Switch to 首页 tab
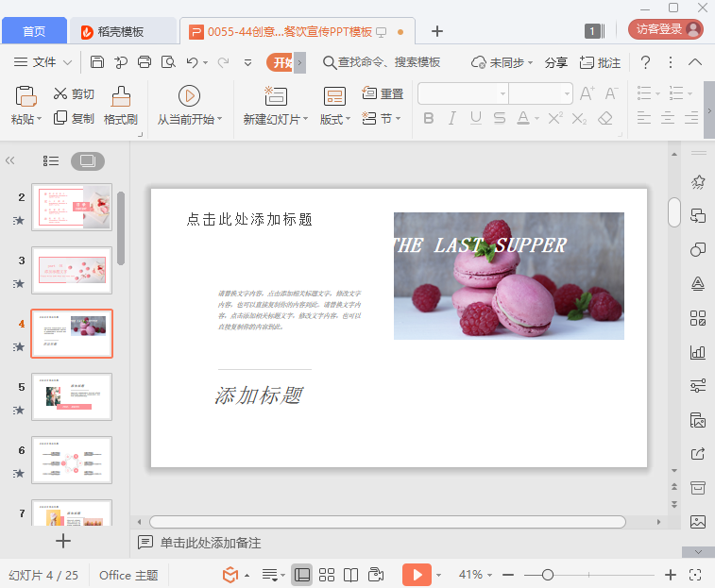 coord(34,31)
